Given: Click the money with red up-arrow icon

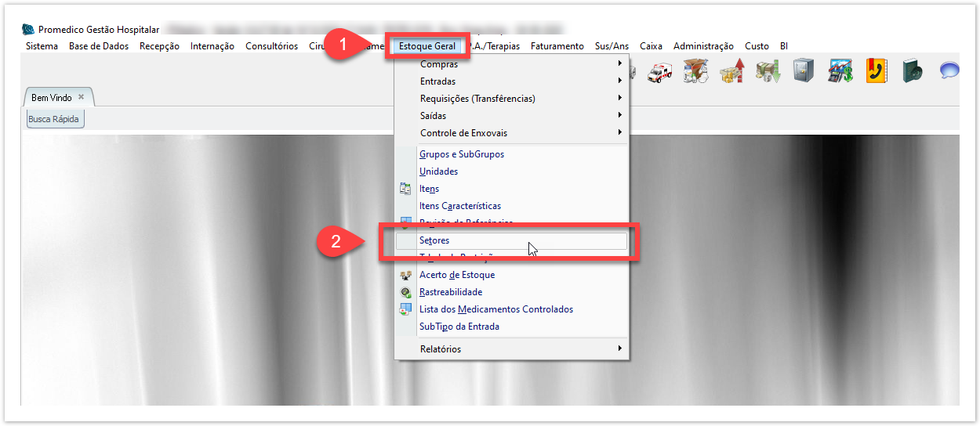Looking at the screenshot, I should point(731,72).
